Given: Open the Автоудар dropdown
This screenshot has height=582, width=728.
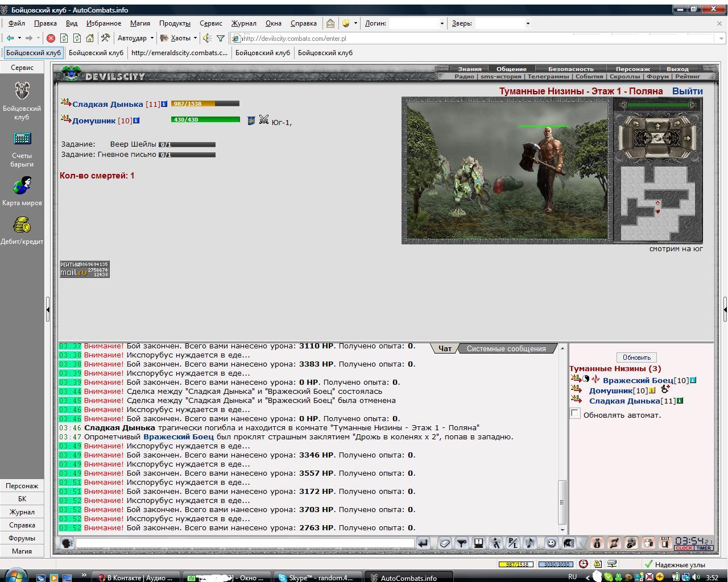Looking at the screenshot, I should 135,38.
